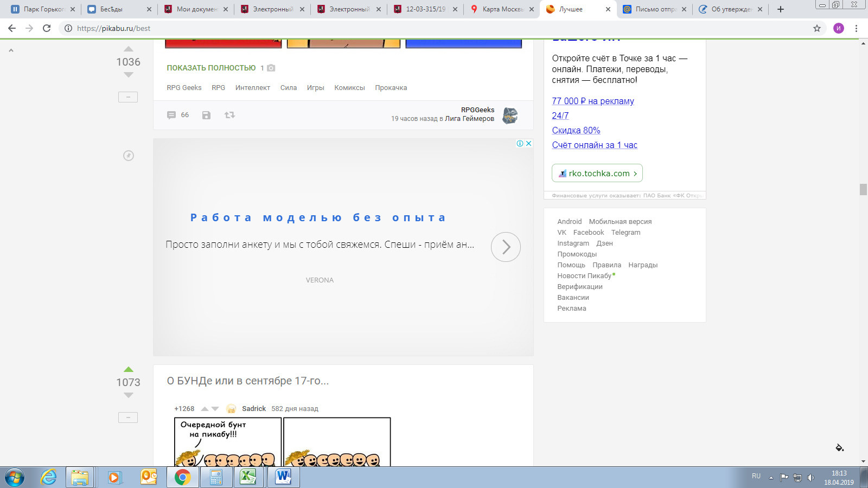This screenshot has width=868, height=488.
Task: Open the rko.tochka.com ad button
Action: coord(597,174)
